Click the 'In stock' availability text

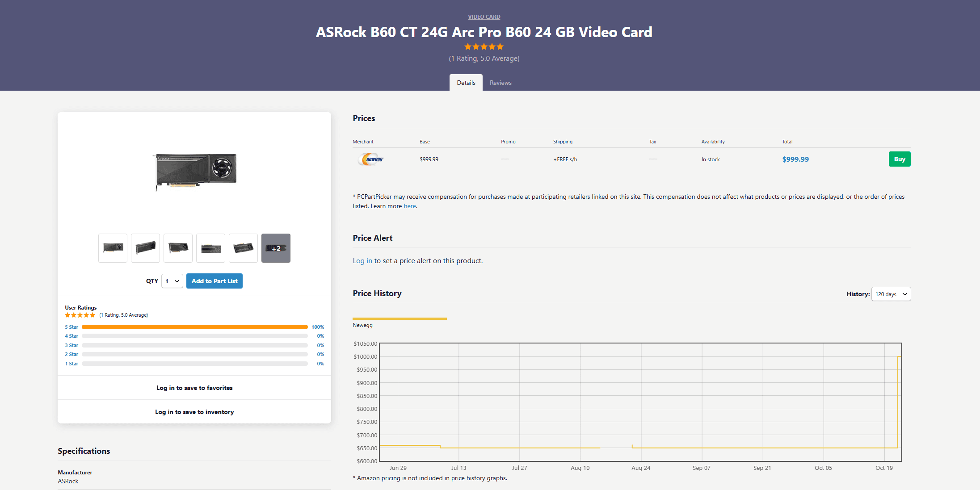tap(711, 159)
